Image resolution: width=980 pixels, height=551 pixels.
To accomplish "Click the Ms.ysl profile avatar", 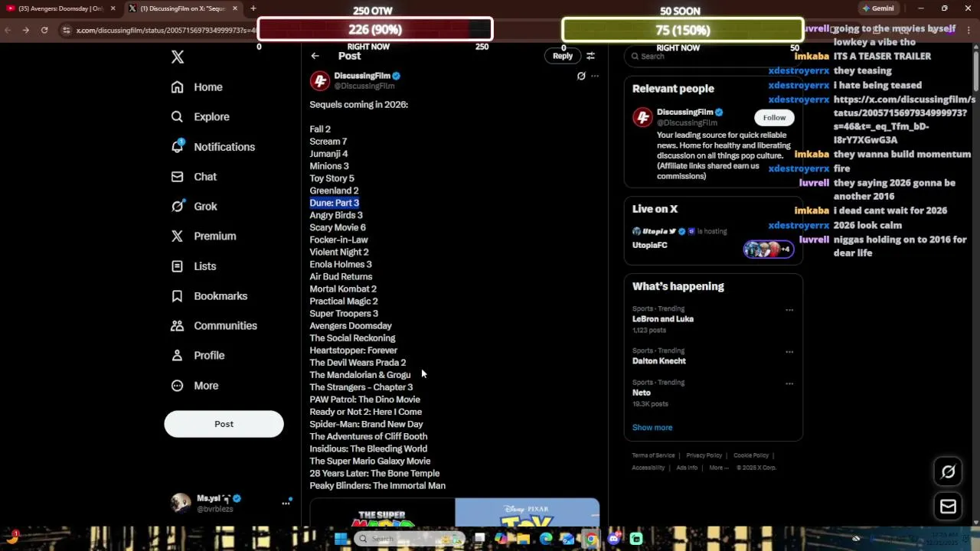I will [181, 503].
